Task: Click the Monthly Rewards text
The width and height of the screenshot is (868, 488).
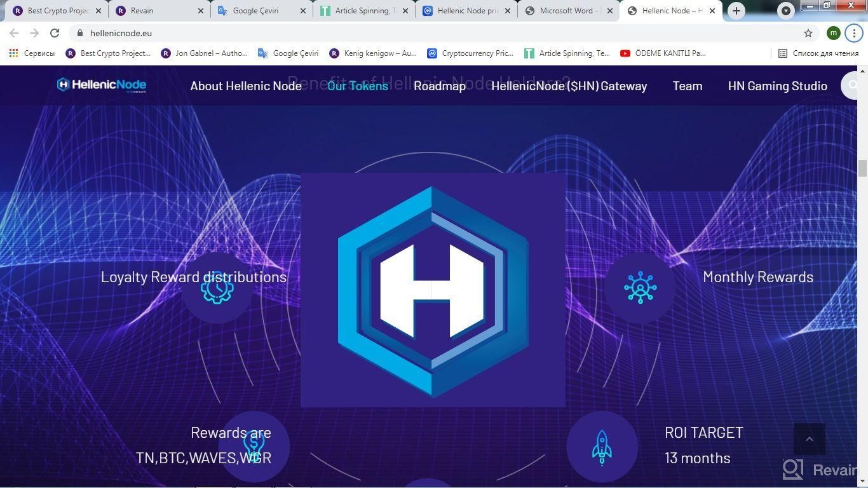Action: pos(758,277)
